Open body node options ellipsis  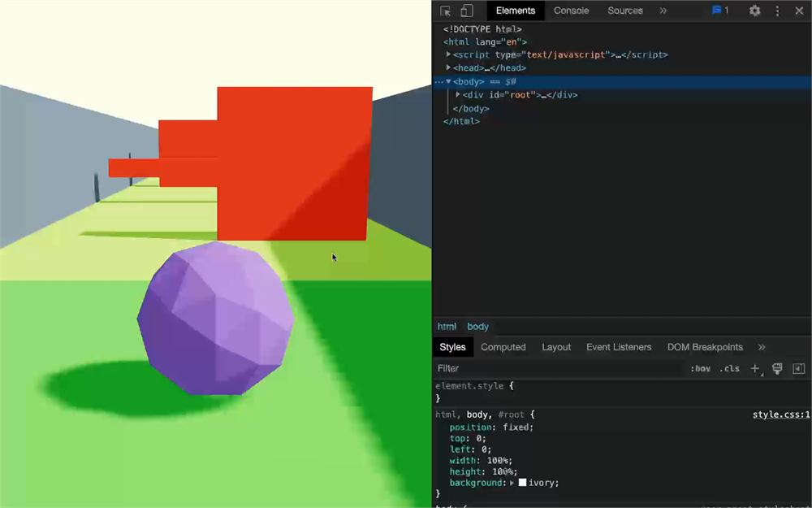point(438,82)
